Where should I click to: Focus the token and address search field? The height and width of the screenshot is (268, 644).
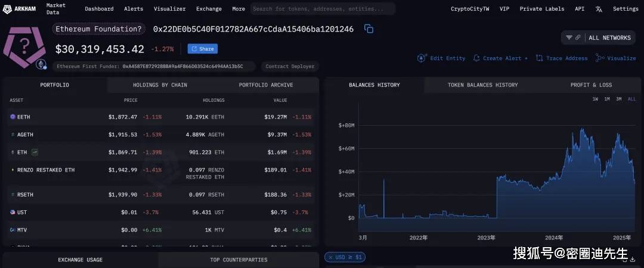(x=323, y=8)
